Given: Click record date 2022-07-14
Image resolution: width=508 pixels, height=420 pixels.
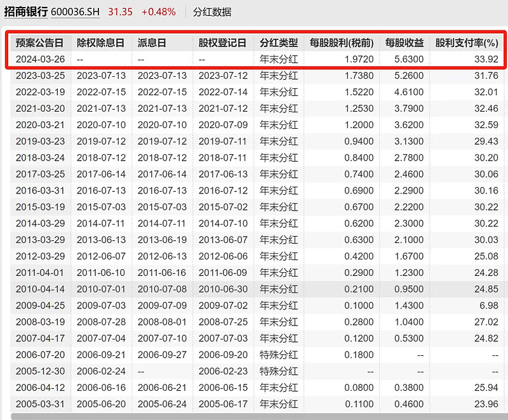Looking at the screenshot, I should pos(224,92).
